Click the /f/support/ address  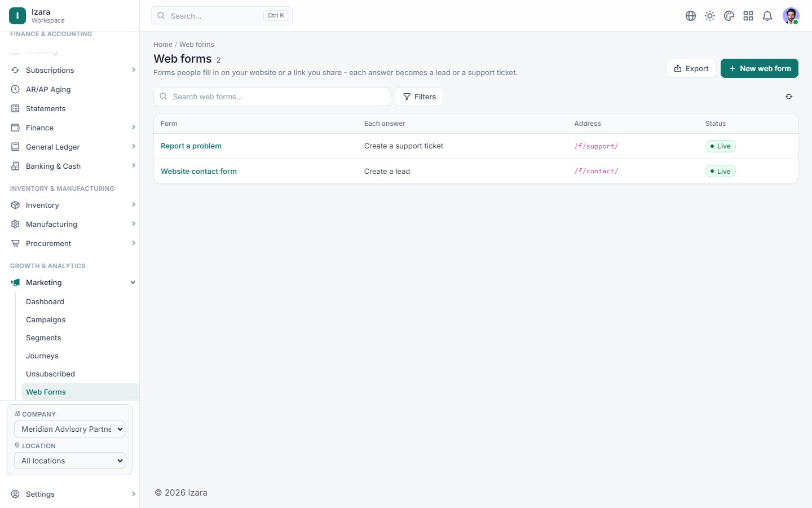pyautogui.click(x=596, y=146)
